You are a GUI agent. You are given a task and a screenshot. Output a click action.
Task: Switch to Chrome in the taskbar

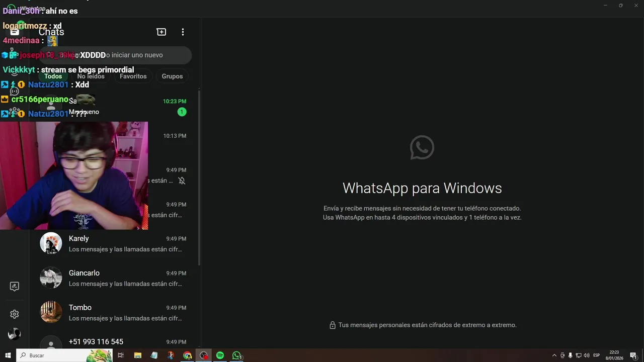tap(187, 355)
